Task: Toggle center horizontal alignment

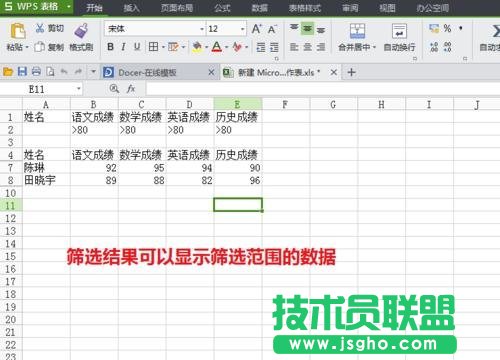Action: [x=307, y=47]
